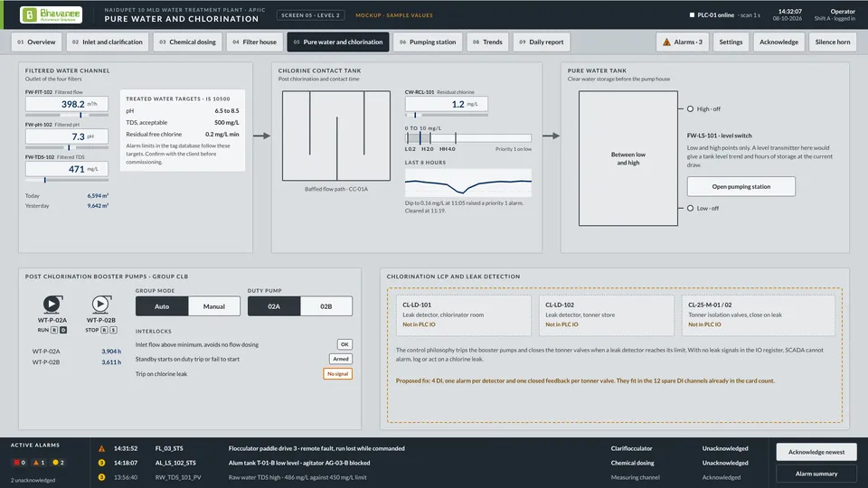Open the 03 Chemical dosing tab

pyautogui.click(x=188, y=42)
